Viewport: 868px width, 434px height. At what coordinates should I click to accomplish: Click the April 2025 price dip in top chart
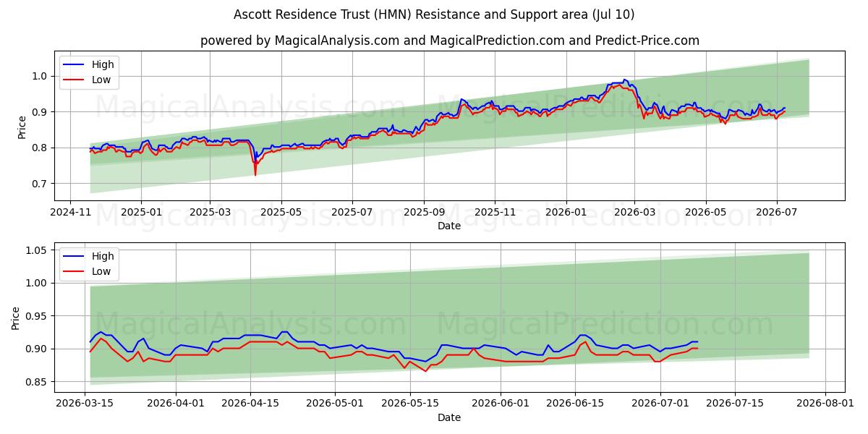[x=255, y=174]
